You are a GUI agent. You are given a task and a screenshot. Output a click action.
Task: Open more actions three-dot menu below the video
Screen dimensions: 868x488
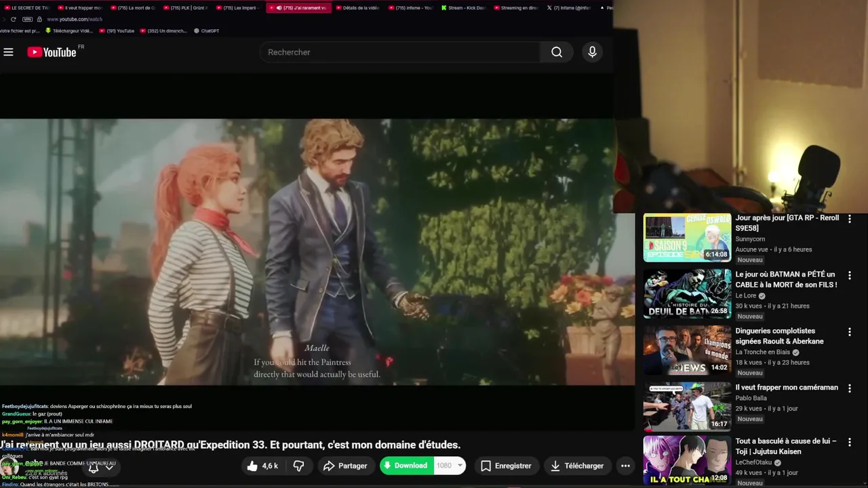click(625, 466)
